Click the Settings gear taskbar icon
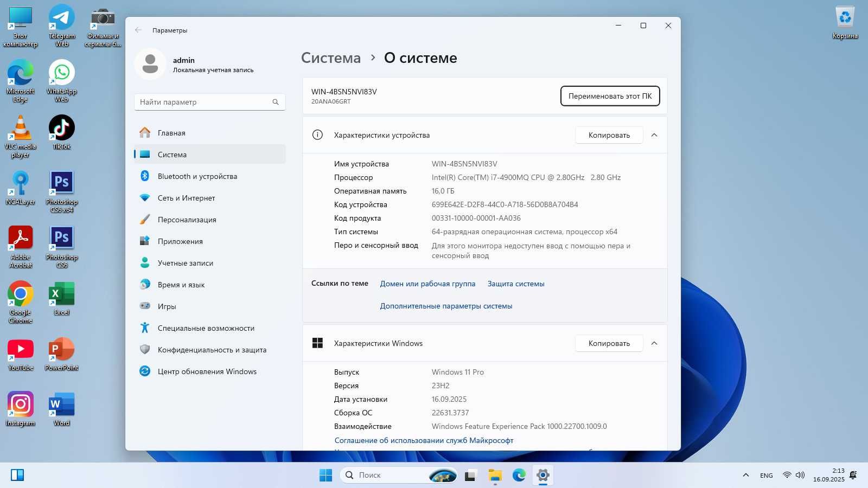Screen dimensions: 868x488 (x=543, y=475)
